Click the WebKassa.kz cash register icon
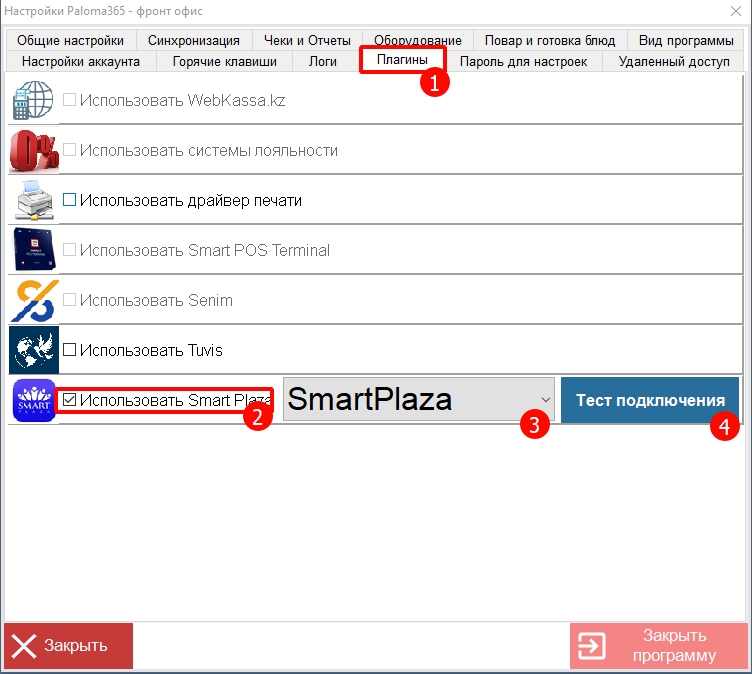 click(34, 100)
